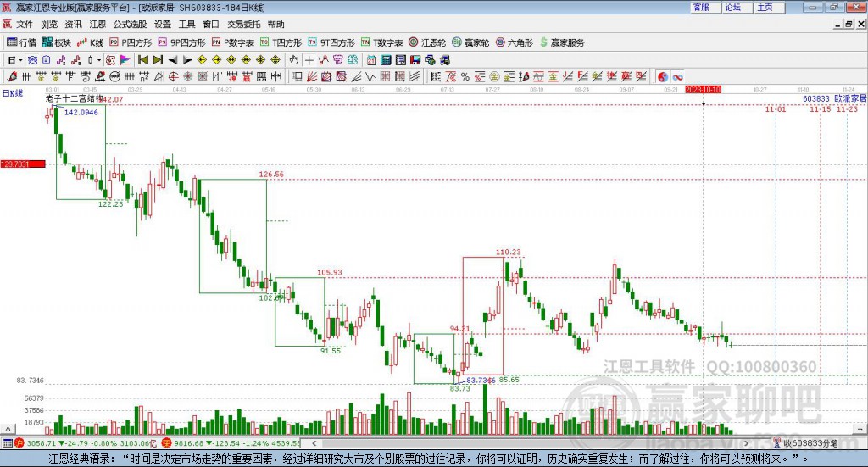Open the 帮助 menu

pos(275,25)
